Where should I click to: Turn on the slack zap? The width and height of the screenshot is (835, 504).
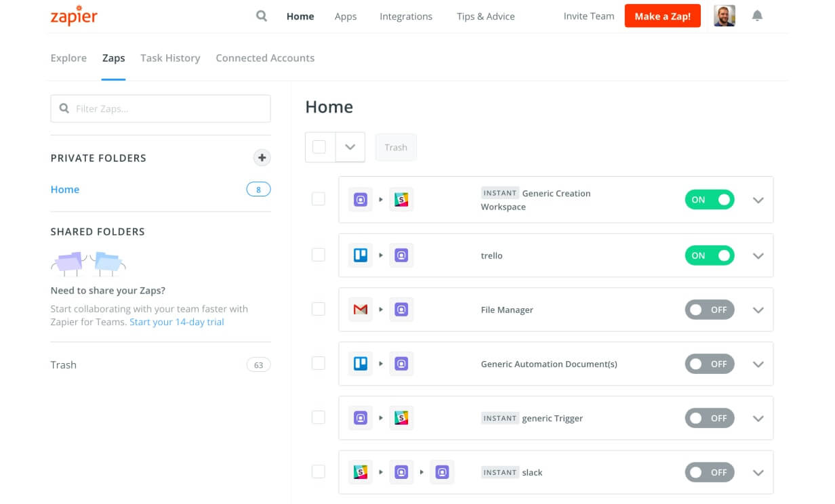coord(710,472)
